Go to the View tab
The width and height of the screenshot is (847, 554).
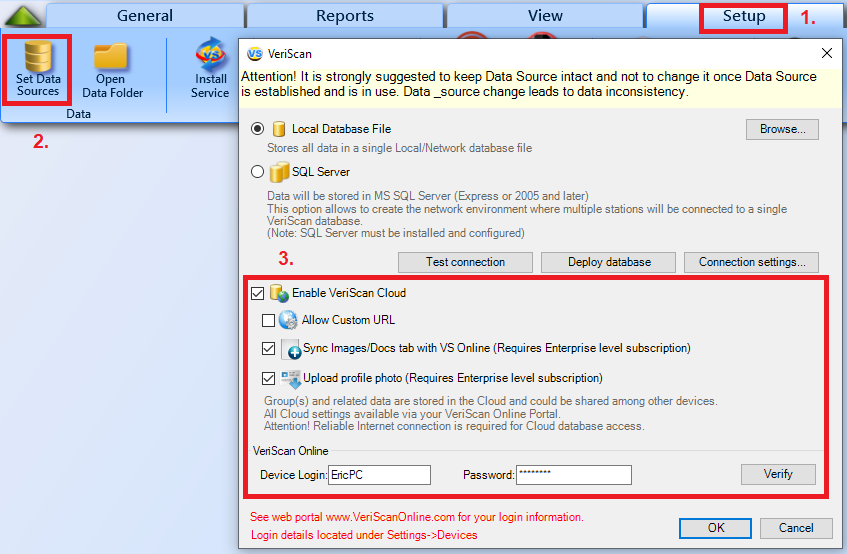pos(545,16)
